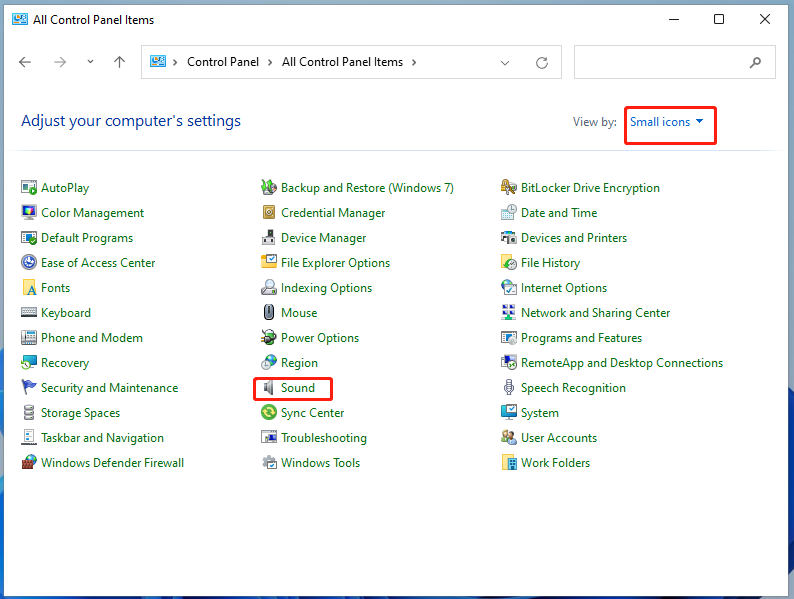
Task: Expand the address bar history dropdown
Action: click(505, 63)
